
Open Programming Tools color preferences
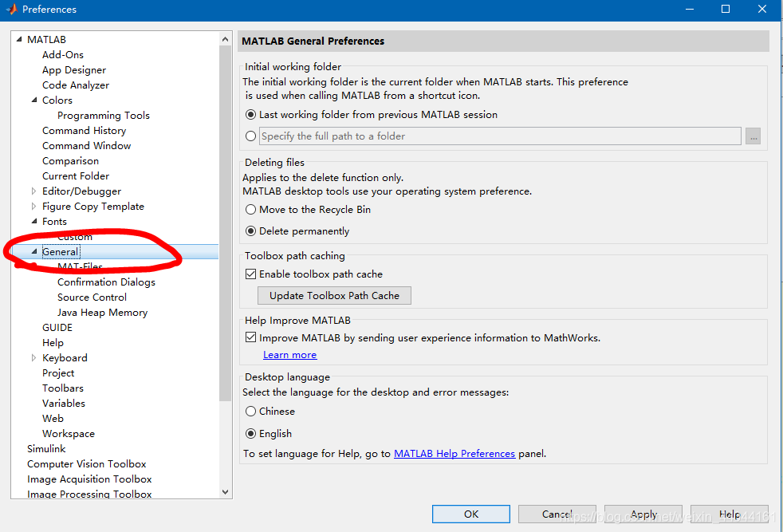pos(104,116)
